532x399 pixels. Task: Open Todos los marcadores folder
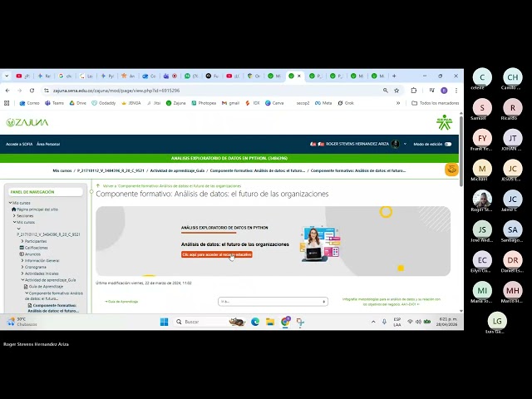[x=436, y=103]
